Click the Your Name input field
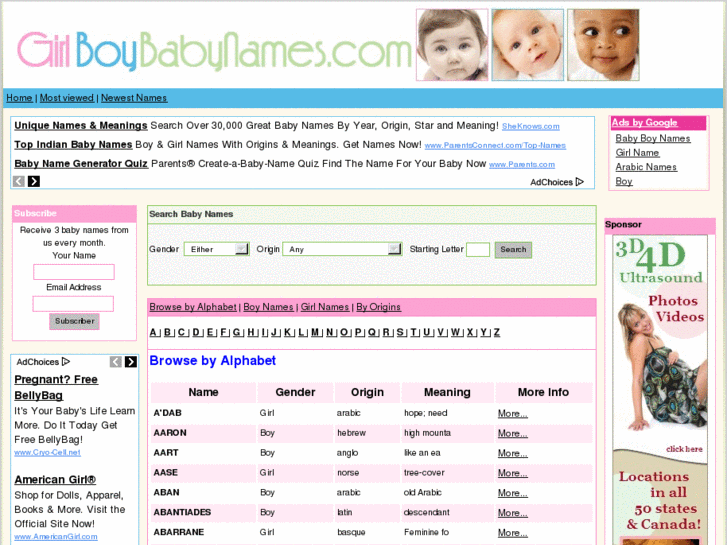Image resolution: width=727 pixels, height=545 pixels. (74, 272)
